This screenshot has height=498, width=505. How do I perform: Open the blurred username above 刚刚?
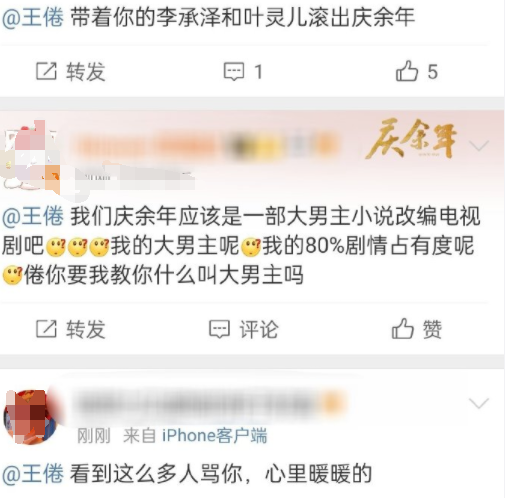point(212,404)
